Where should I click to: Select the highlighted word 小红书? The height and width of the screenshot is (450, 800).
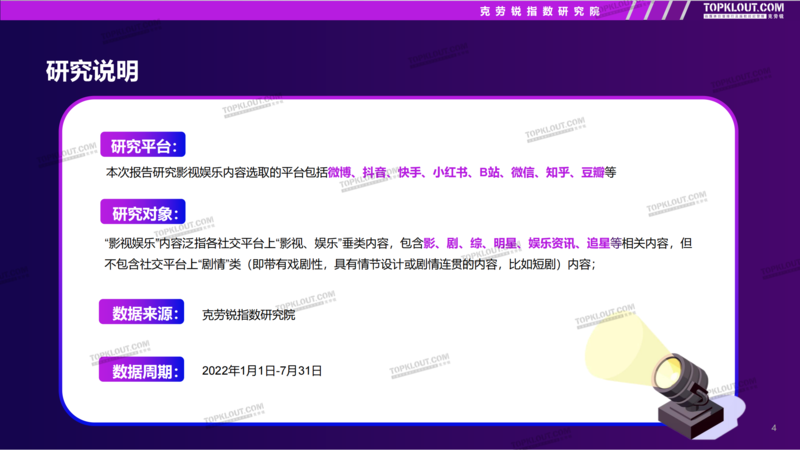450,172
